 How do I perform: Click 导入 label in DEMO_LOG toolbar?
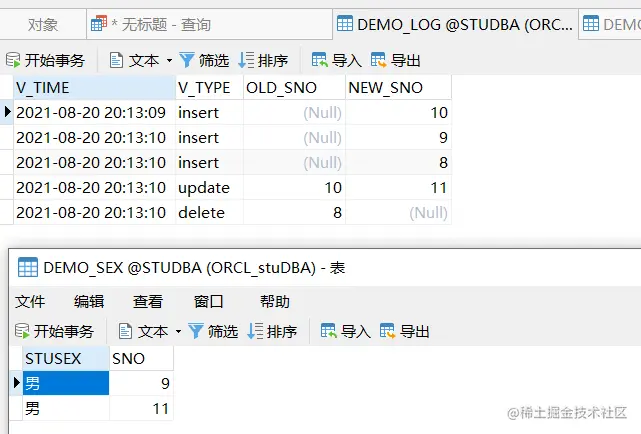pyautogui.click(x=347, y=60)
